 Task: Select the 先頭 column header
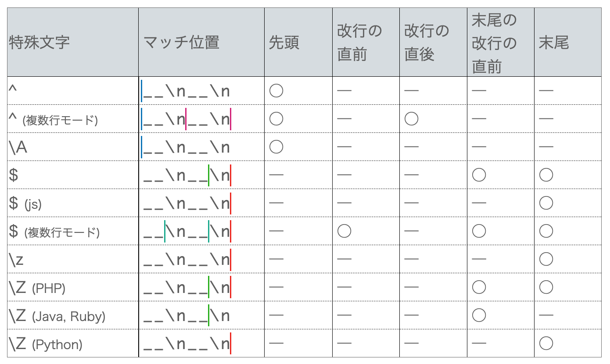[284, 43]
